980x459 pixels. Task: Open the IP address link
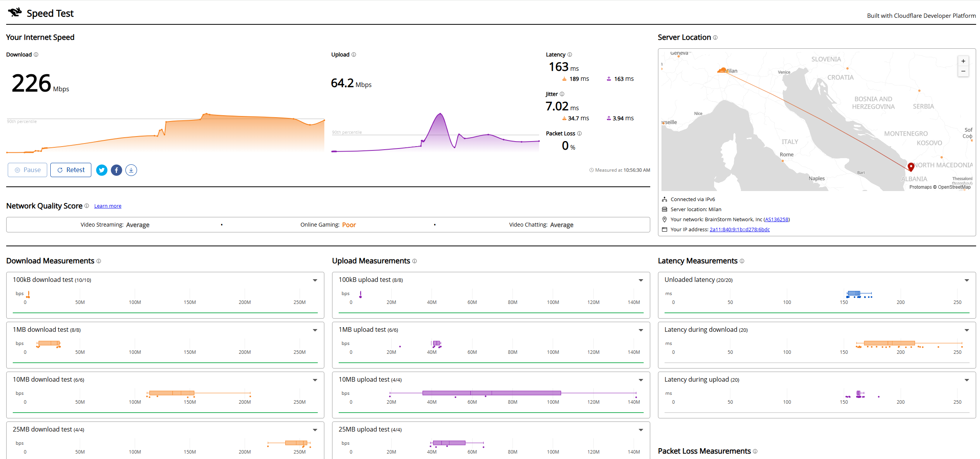click(740, 230)
